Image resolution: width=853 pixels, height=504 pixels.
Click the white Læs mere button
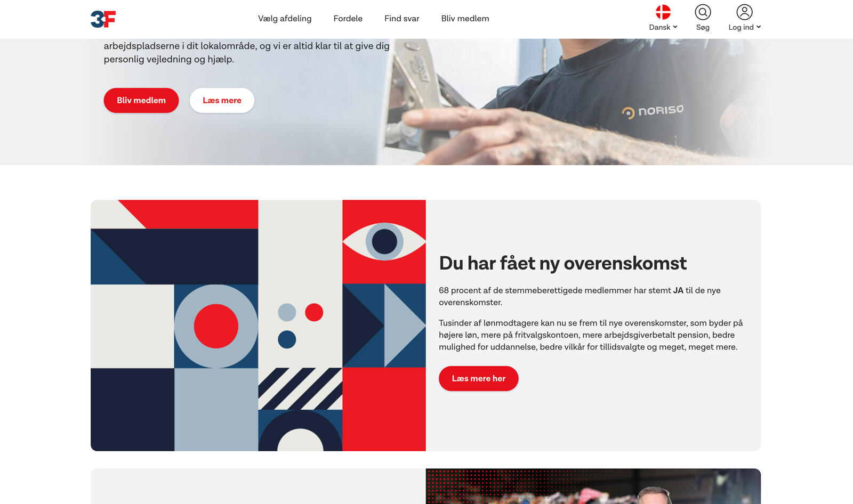click(222, 100)
